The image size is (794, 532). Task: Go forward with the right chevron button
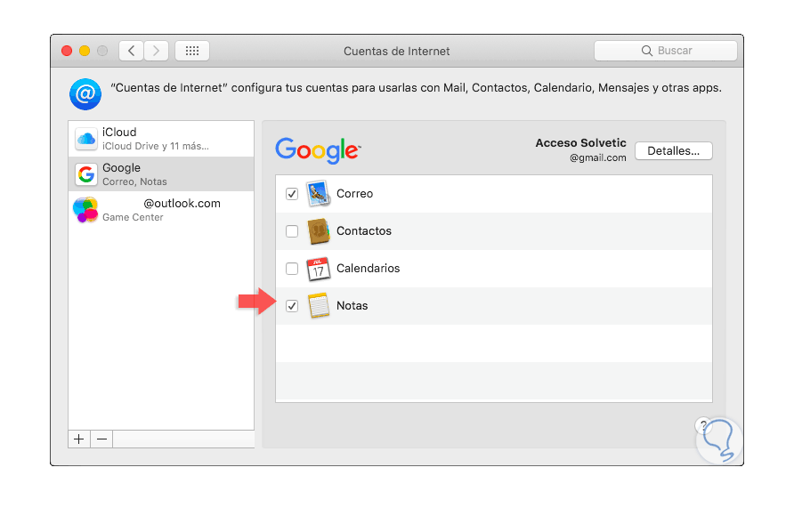156,51
